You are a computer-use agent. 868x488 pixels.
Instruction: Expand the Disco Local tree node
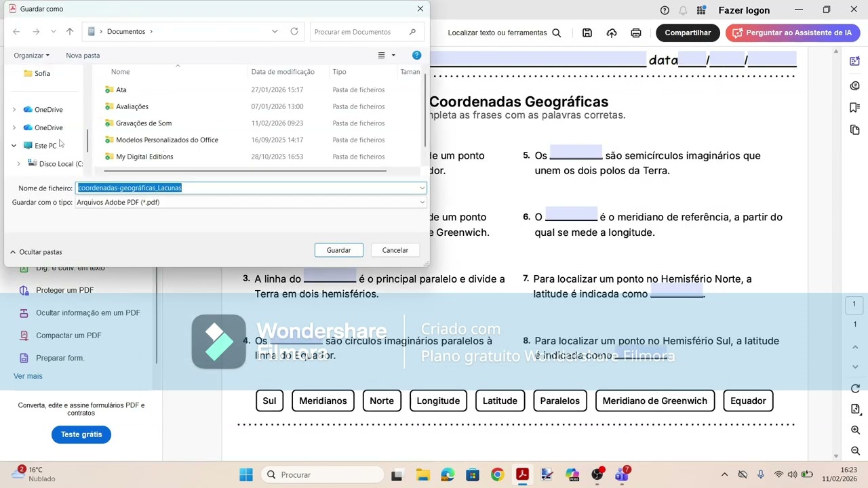[19, 164]
